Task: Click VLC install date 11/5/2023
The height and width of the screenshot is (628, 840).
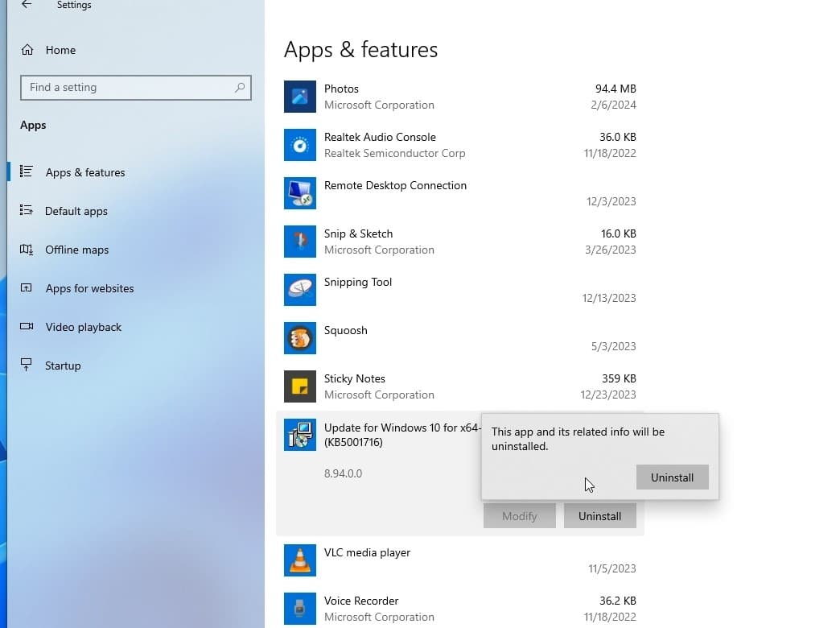Action: (611, 568)
